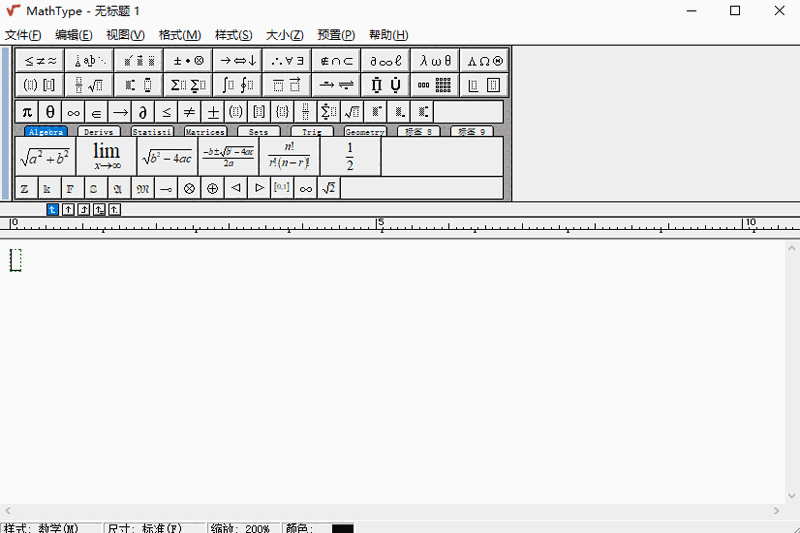Select the center-aligned tab stop button
800x533 pixels.
pos(68,209)
